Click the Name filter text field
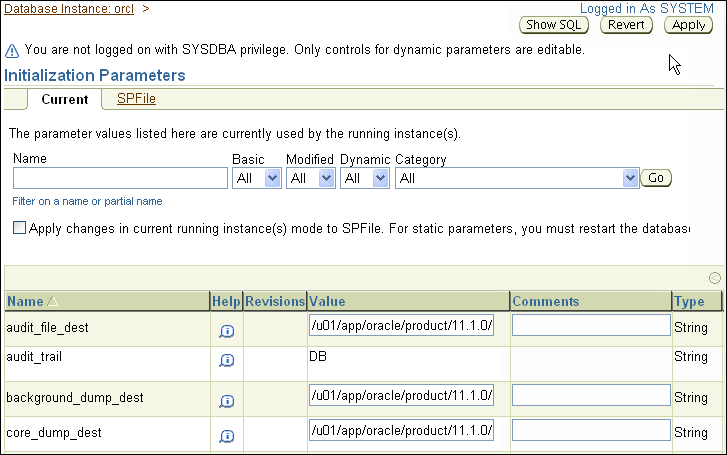727x455 pixels. (120, 178)
